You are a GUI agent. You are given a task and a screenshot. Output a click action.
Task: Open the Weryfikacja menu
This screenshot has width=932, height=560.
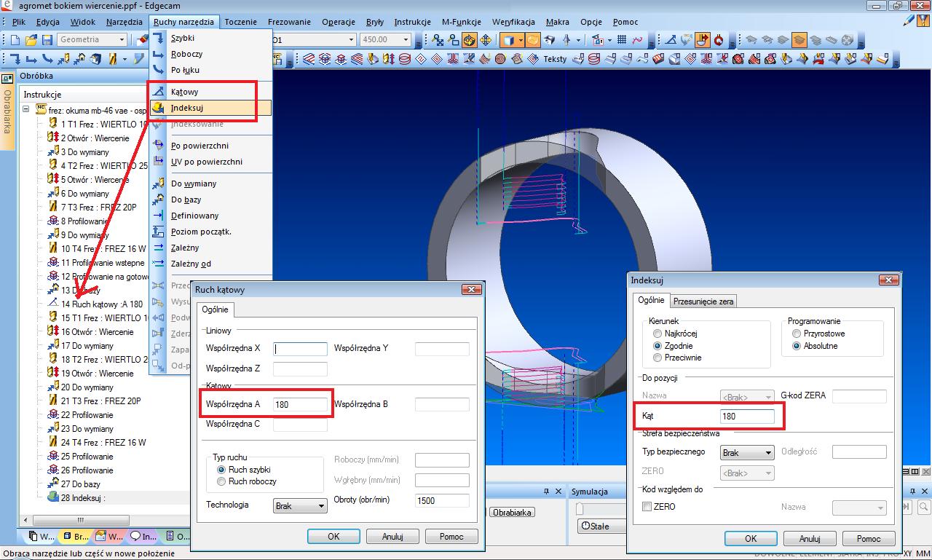513,22
